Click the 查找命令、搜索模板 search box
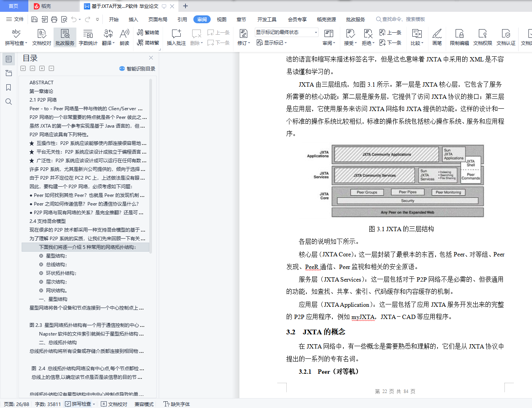The image size is (532, 408). coord(401,19)
